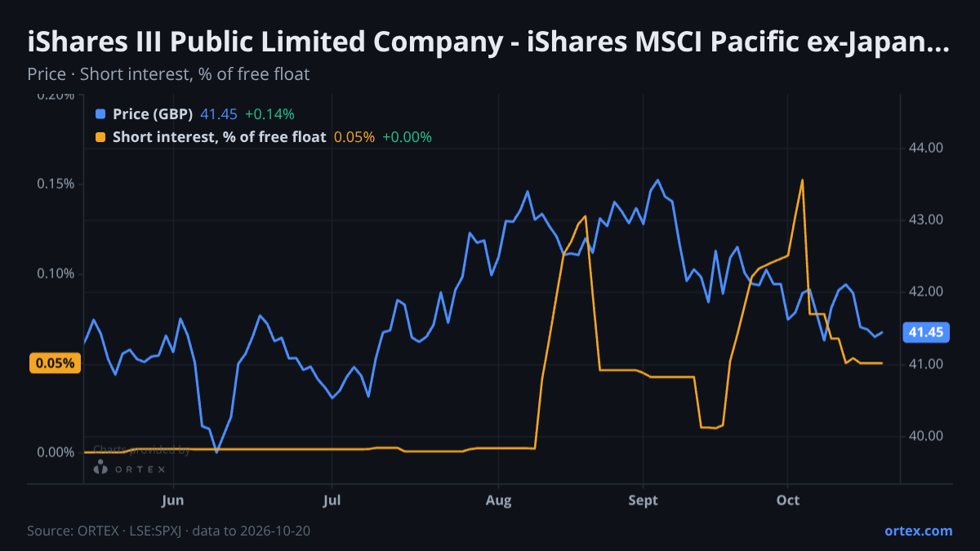Screen dimensions: 980x551
Task: Select the orange 0.05% axis tag
Action: click(x=55, y=363)
